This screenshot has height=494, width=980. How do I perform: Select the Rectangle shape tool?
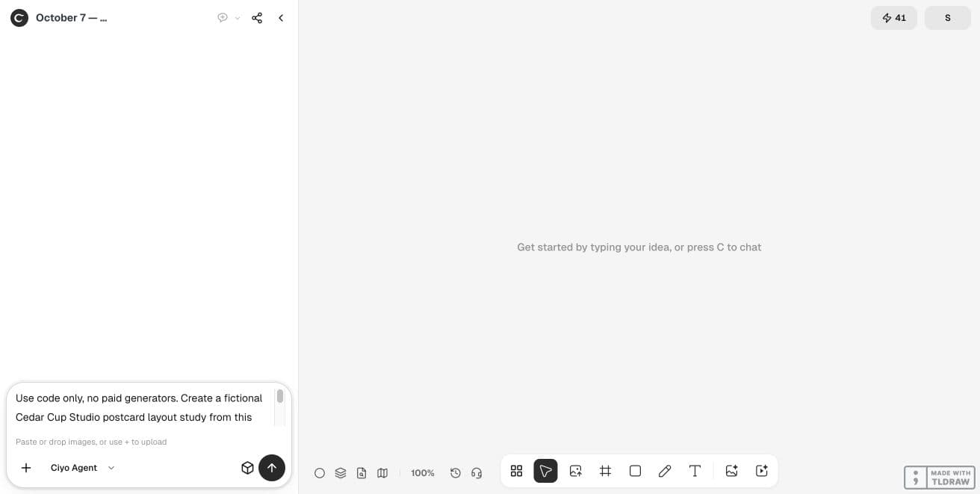[635, 471]
